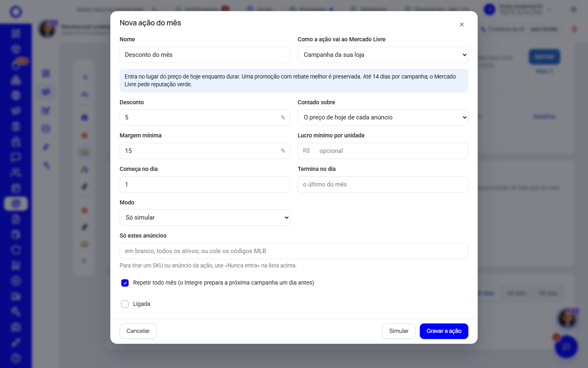Open the blue chat bubble widget
This screenshot has width=588, height=368.
[x=566, y=347]
